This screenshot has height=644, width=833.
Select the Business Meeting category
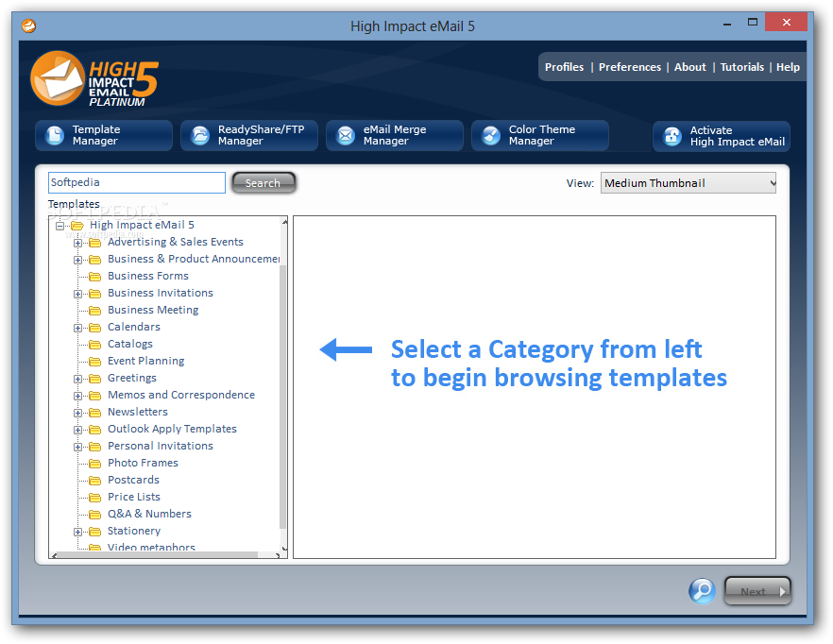click(x=153, y=310)
